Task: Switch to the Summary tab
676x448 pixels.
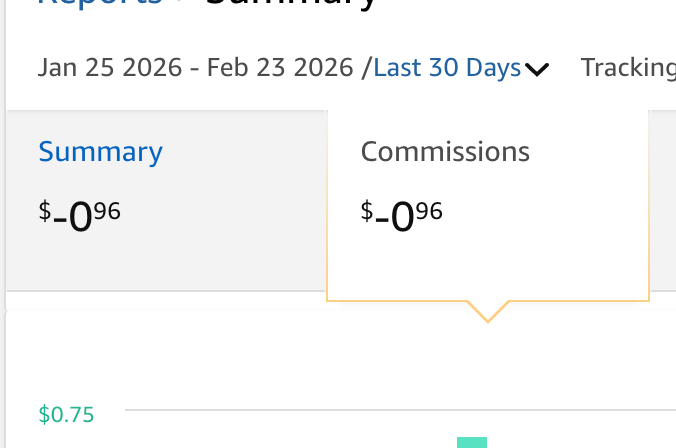Action: point(100,152)
